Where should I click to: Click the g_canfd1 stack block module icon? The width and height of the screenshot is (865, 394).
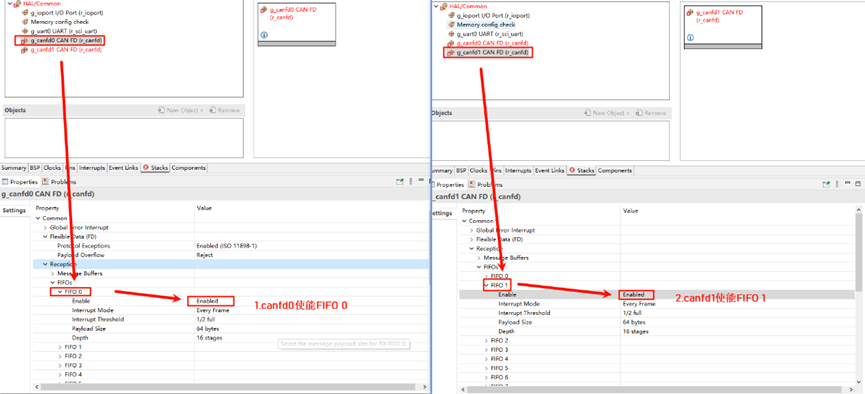coord(690,13)
